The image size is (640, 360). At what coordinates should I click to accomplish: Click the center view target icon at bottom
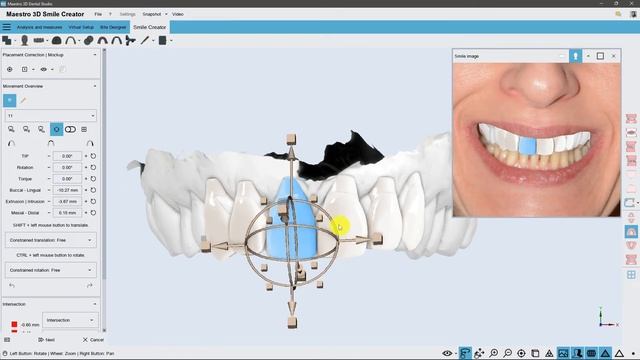pos(521,353)
